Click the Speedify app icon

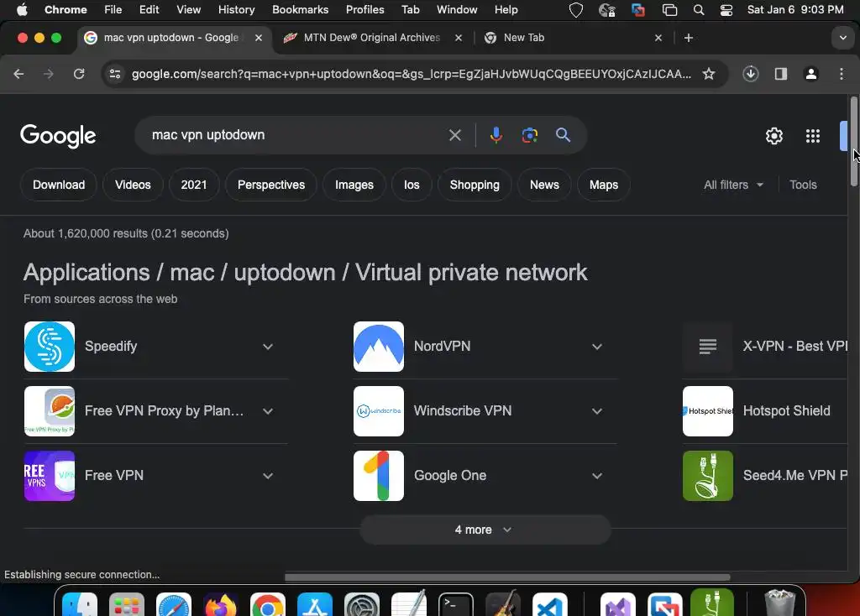coord(50,347)
